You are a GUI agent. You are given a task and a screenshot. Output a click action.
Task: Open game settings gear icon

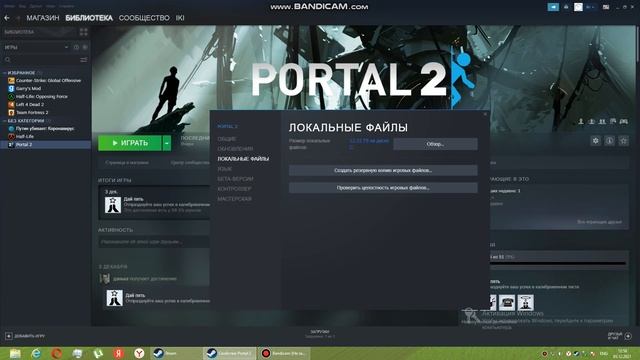(596, 141)
